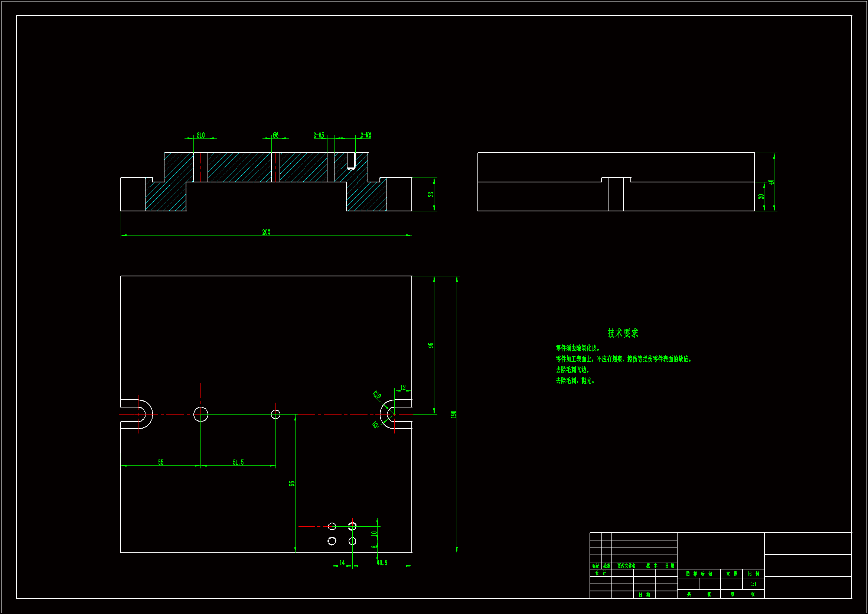Click the 51.5 horizontal dimension text
The image size is (868, 614).
238,462
